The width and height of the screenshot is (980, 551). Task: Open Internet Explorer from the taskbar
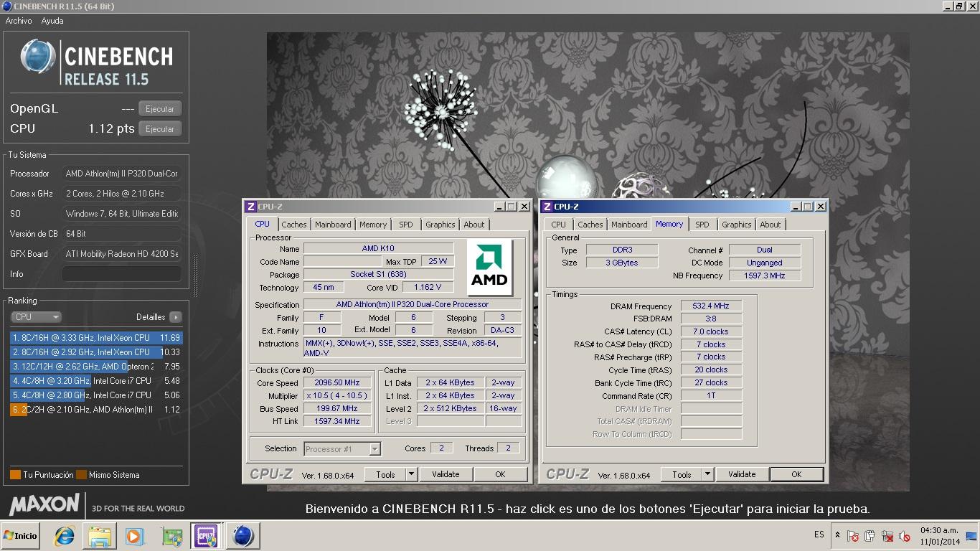pyautogui.click(x=65, y=536)
